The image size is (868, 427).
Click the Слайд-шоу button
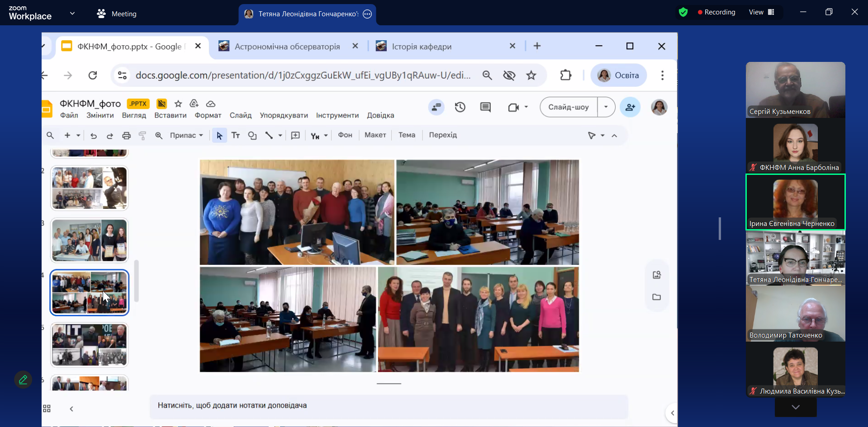[568, 107]
